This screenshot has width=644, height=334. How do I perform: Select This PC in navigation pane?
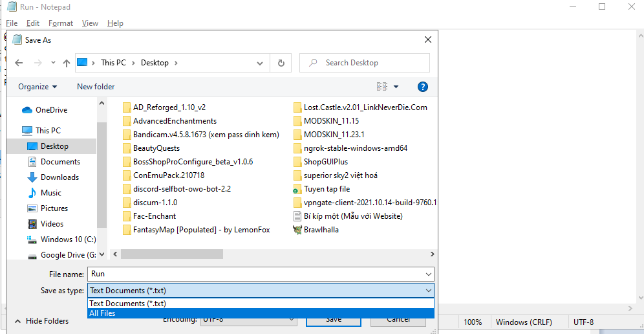(x=41, y=131)
